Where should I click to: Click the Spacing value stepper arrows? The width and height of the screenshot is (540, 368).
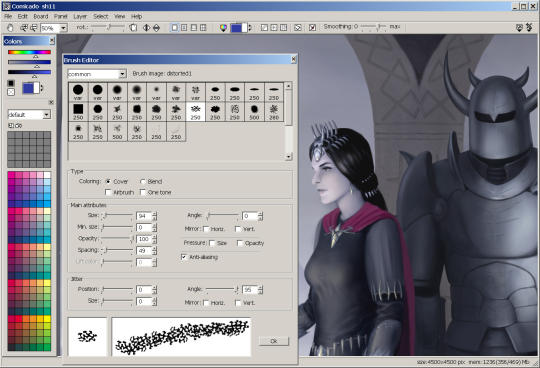[x=154, y=251]
